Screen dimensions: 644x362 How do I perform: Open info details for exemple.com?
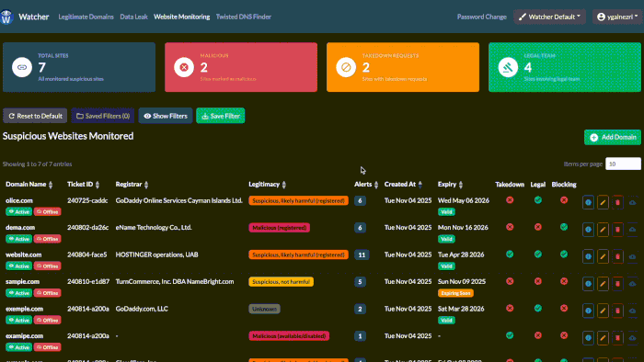point(588,311)
